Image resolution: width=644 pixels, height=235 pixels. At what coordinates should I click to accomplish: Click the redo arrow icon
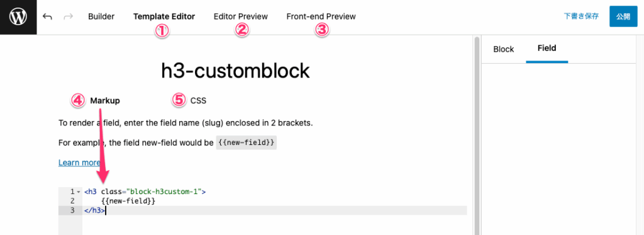68,17
